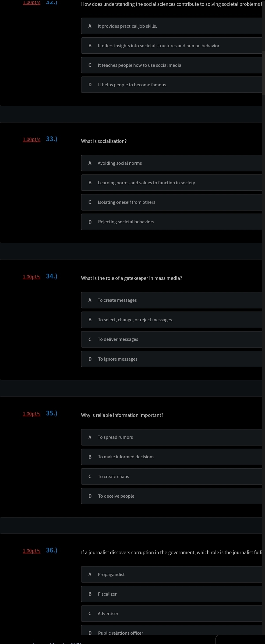Select 'Isolating oneself from others' option

[172, 202]
